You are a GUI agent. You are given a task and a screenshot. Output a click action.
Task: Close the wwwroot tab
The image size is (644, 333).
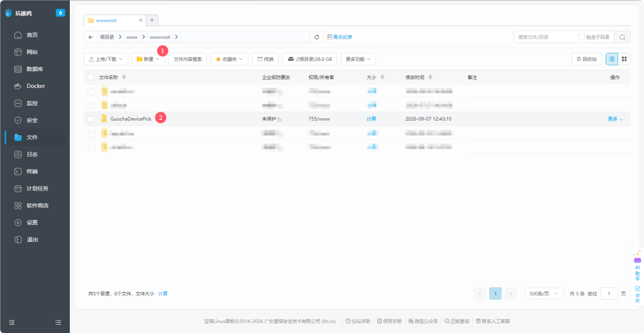[140, 20]
